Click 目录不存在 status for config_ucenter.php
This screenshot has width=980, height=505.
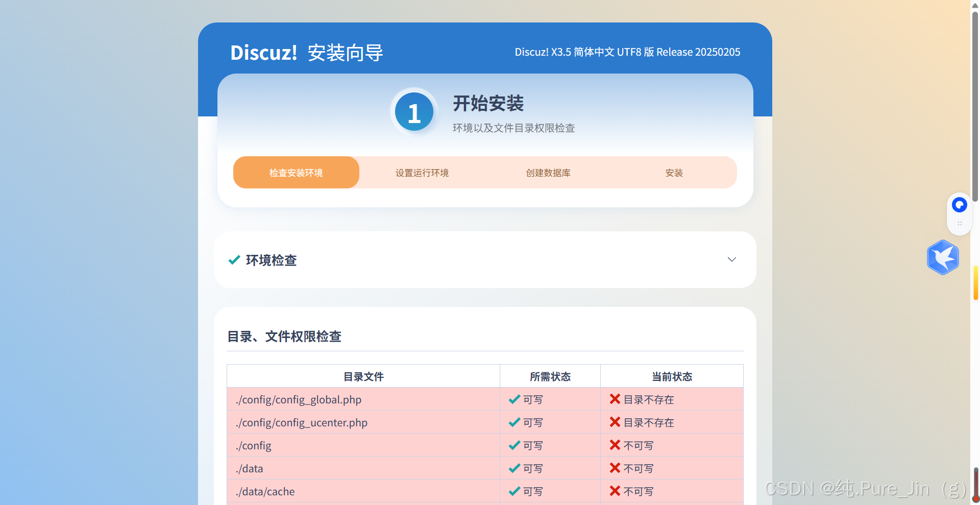point(649,423)
